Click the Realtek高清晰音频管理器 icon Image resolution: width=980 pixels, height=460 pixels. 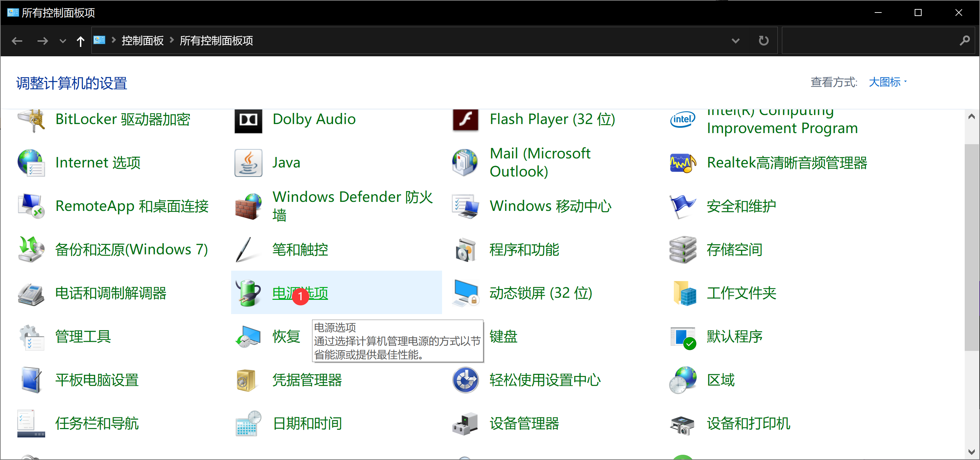[683, 163]
